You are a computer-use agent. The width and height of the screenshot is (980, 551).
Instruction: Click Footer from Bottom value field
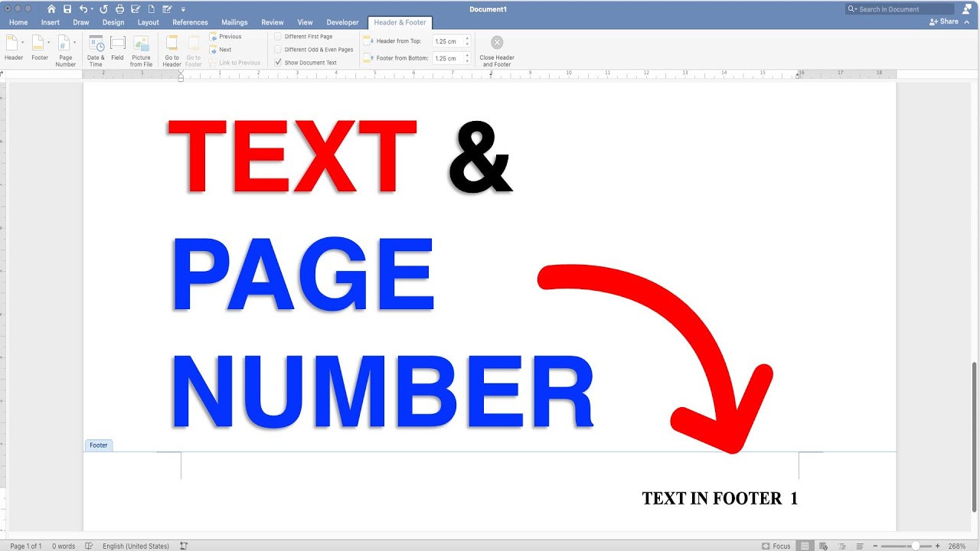[x=447, y=58]
